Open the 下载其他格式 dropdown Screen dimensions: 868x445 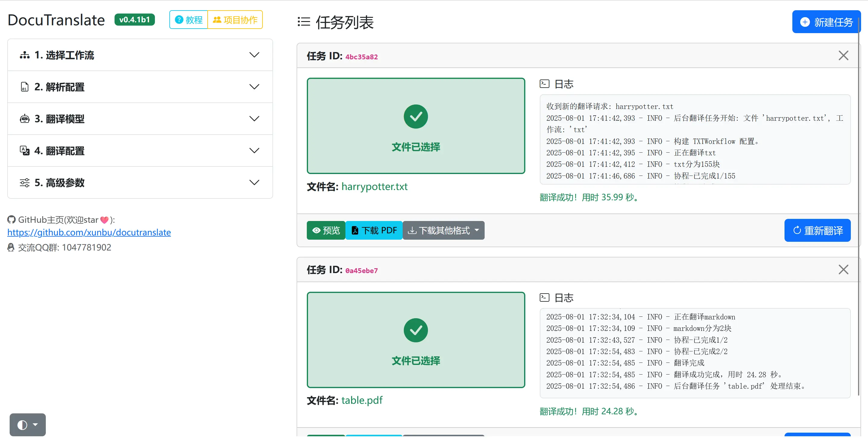[x=443, y=230]
